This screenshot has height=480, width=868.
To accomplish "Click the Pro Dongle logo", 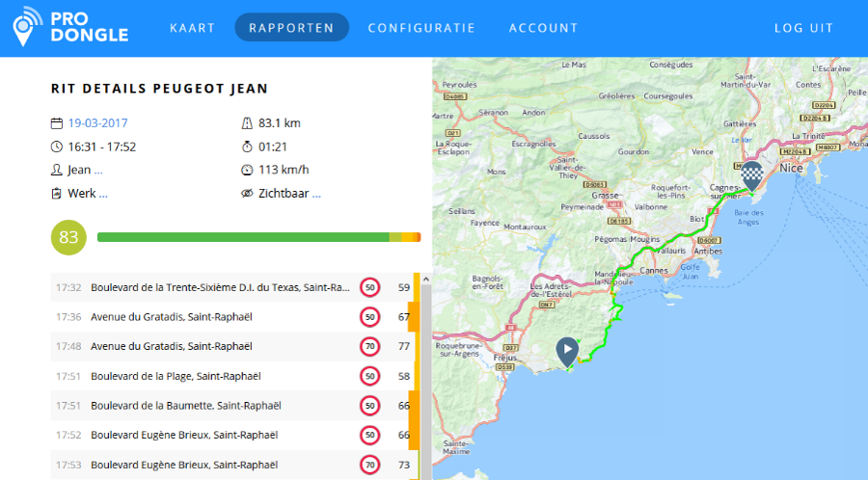I will (x=69, y=27).
